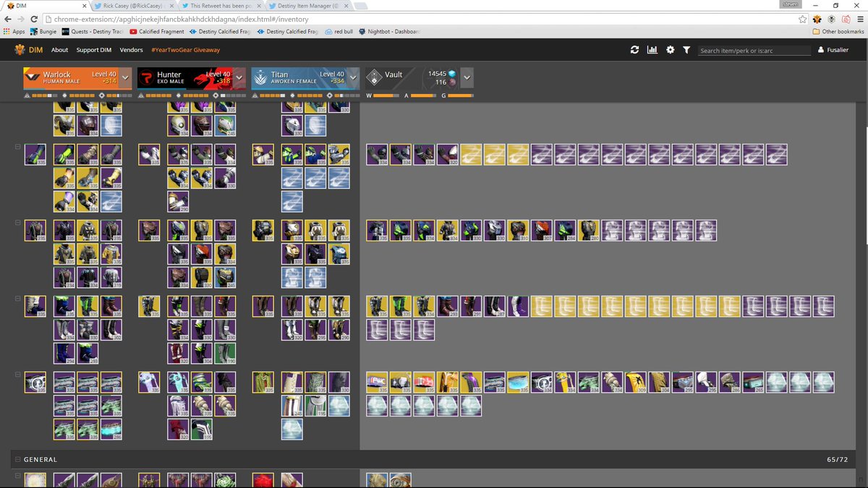Open the red bull bookmark
This screenshot has width=868, height=488.
pyautogui.click(x=339, y=32)
